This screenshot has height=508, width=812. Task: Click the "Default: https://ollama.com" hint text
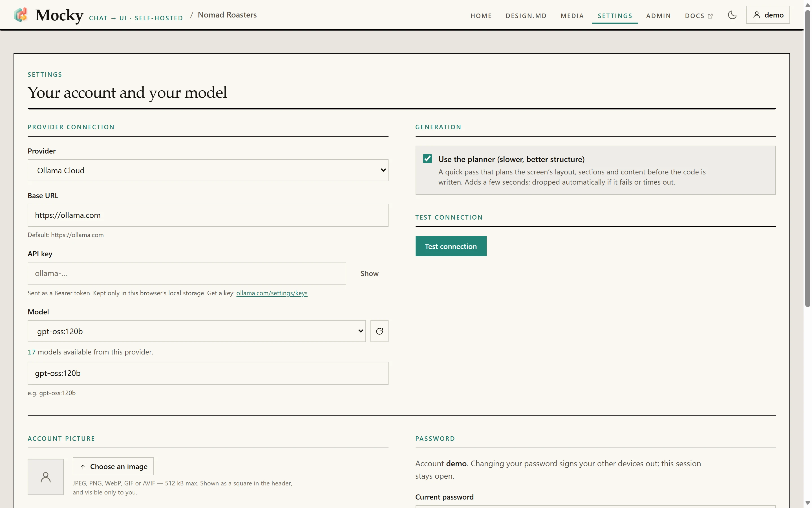[x=66, y=235]
